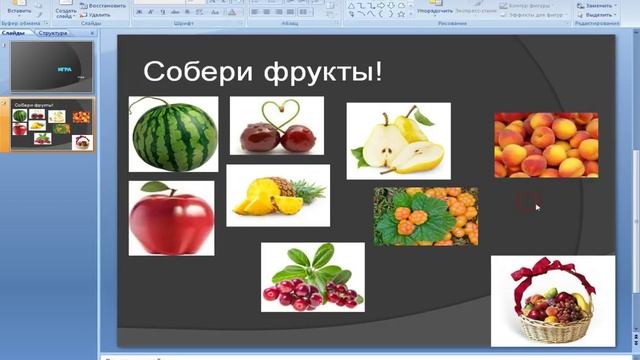Toggle text shadow S button
Viewport: 640px width, 360px height.
(187, 12)
